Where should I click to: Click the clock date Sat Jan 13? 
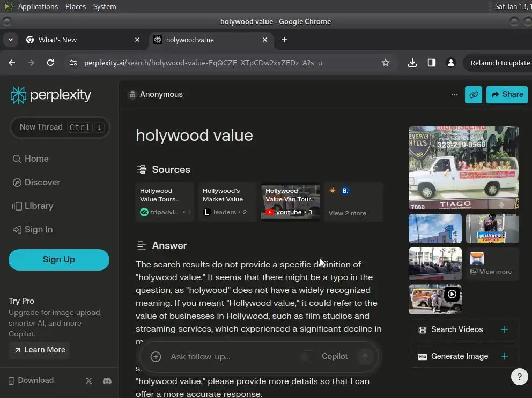[x=512, y=6]
